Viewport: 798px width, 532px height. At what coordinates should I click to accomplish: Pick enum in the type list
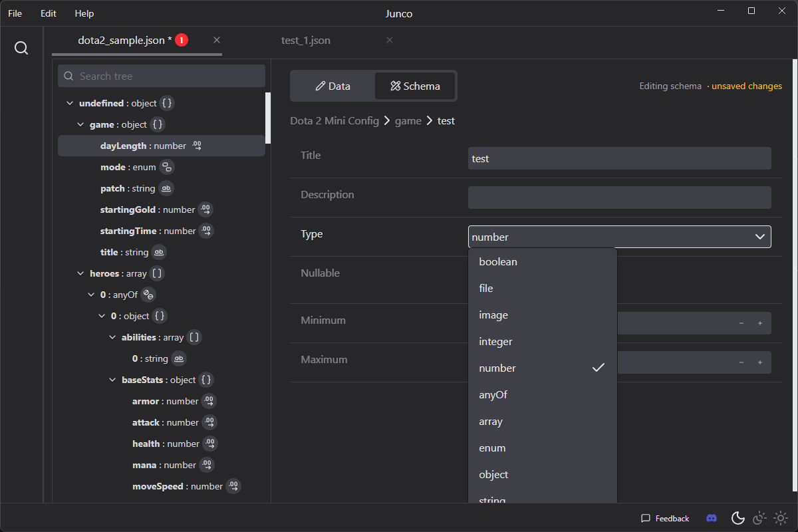tap(543, 448)
